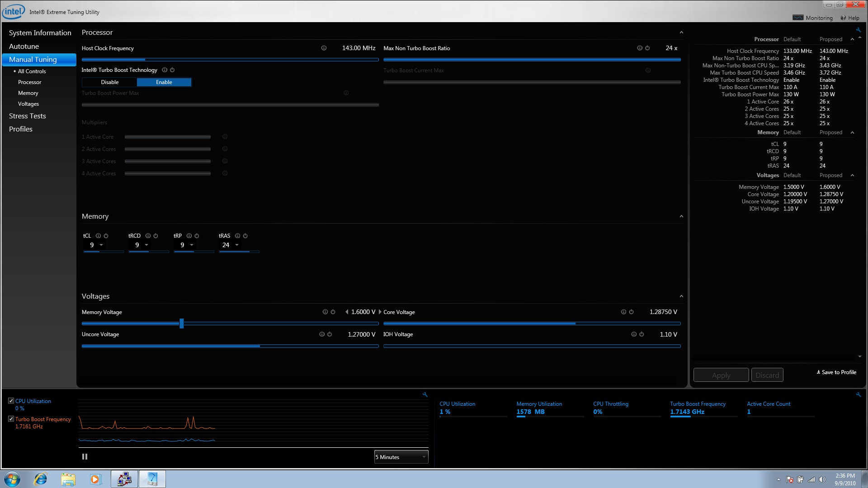The width and height of the screenshot is (868, 488).
Task: Click Memory Voltage info icon
Action: tap(325, 312)
